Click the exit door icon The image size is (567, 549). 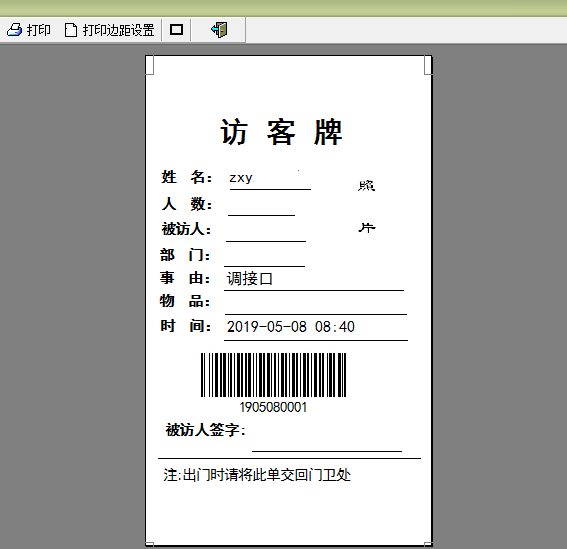pos(219,30)
